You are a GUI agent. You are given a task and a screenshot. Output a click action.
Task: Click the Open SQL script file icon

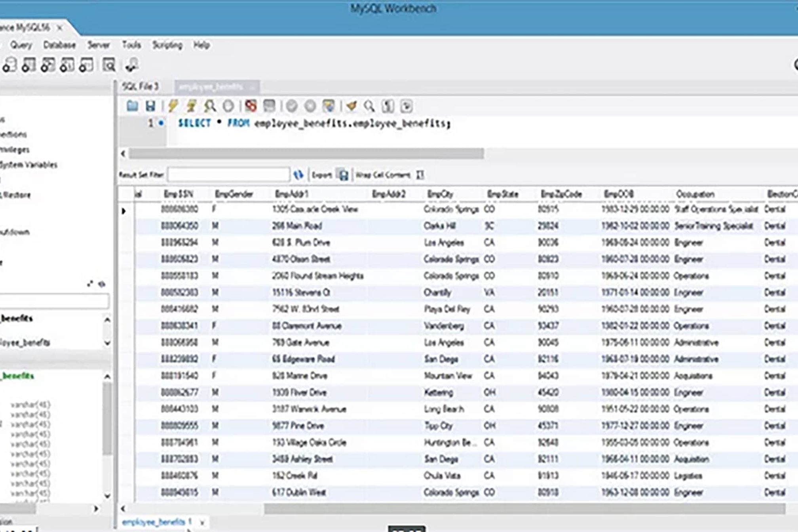tap(132, 106)
